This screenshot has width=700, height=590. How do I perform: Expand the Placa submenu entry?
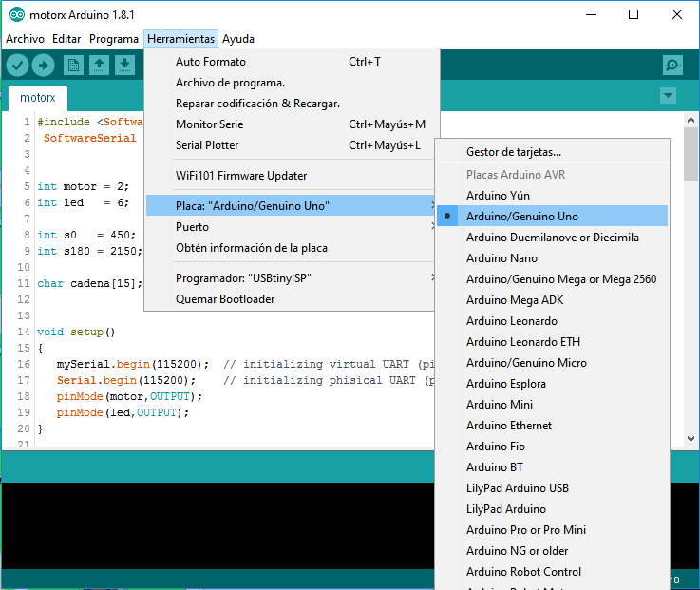[291, 206]
